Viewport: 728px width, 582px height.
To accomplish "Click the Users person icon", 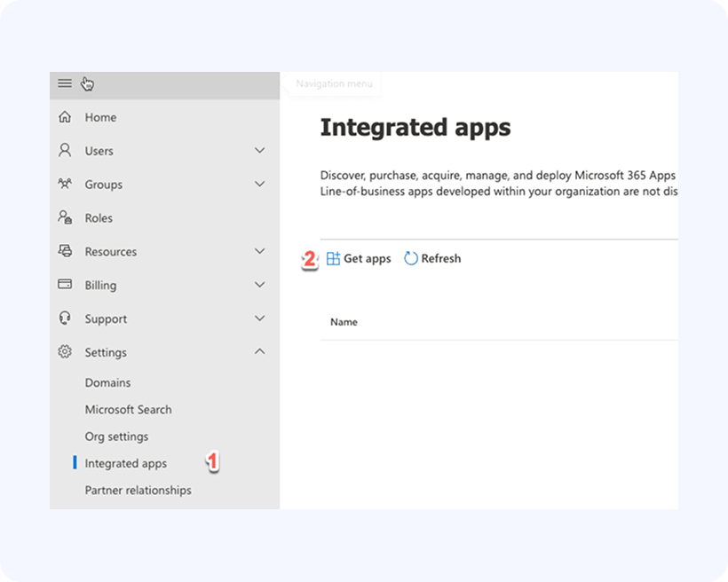I will click(x=65, y=151).
